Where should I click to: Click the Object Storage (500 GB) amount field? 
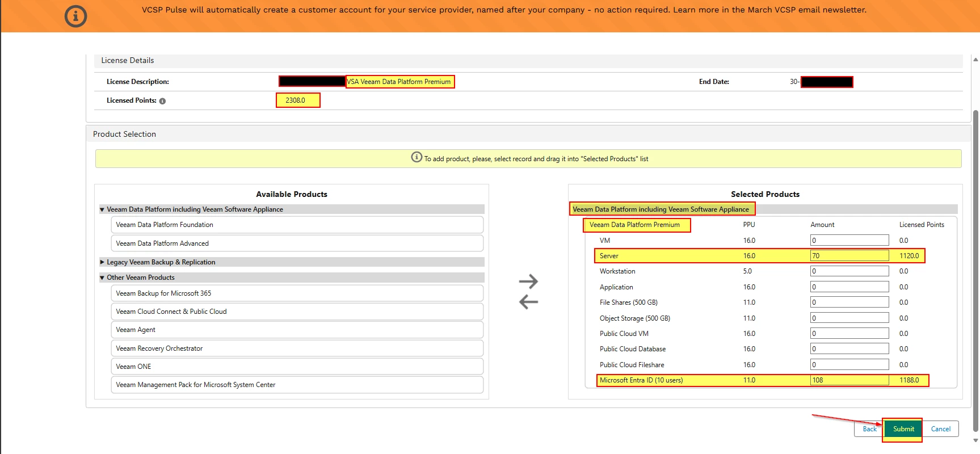[x=849, y=318]
